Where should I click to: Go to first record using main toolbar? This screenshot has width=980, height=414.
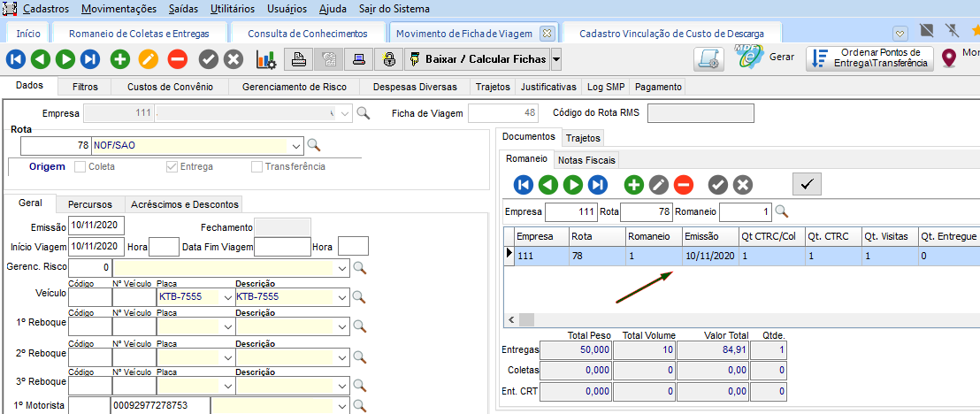point(16,59)
